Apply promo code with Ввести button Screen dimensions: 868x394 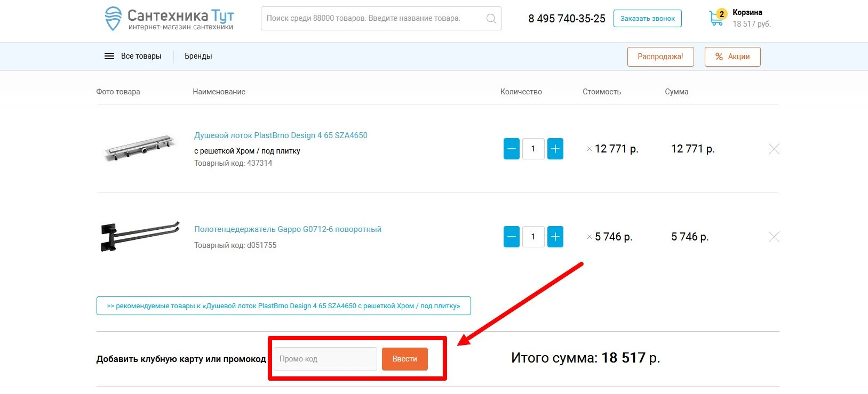click(x=404, y=359)
